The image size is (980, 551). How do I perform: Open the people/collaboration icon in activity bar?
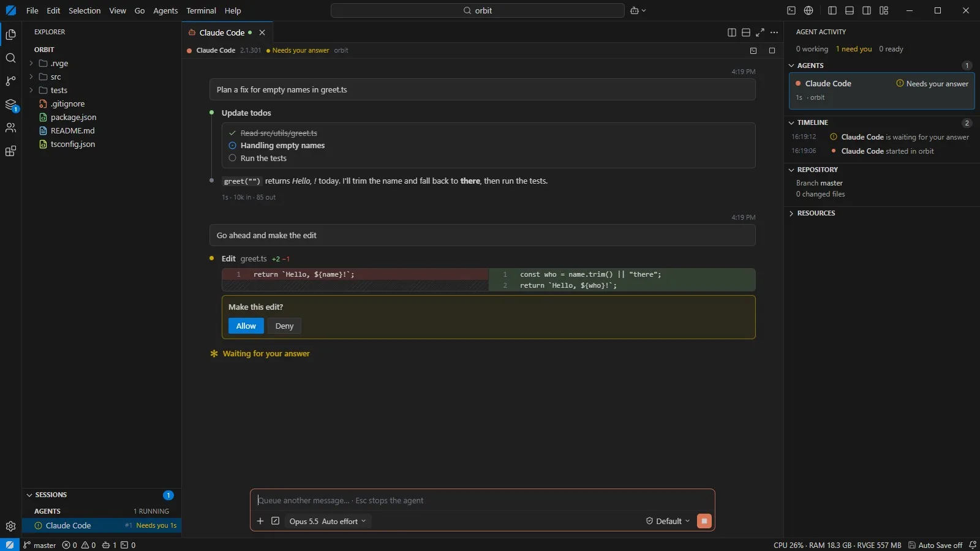10,128
